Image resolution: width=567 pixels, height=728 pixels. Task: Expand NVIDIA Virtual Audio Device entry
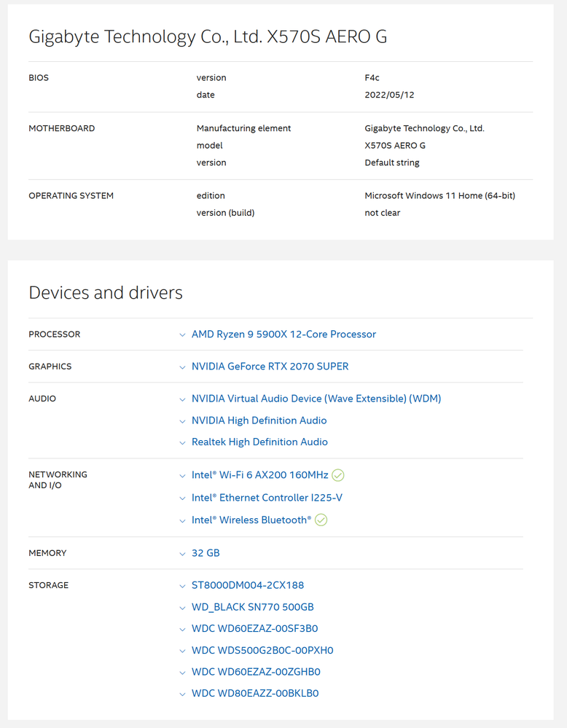point(182,399)
